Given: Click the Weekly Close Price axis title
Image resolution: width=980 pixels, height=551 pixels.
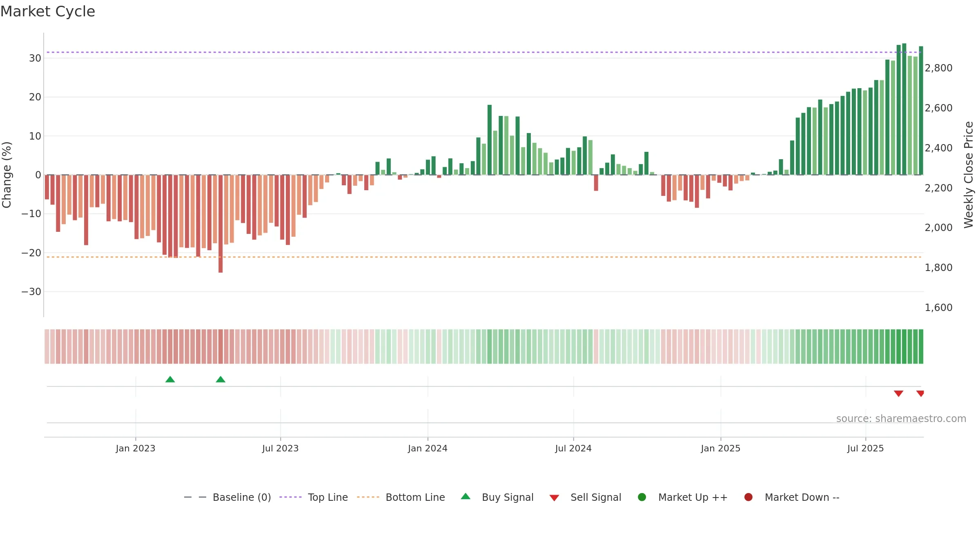Looking at the screenshot, I should [x=969, y=175].
